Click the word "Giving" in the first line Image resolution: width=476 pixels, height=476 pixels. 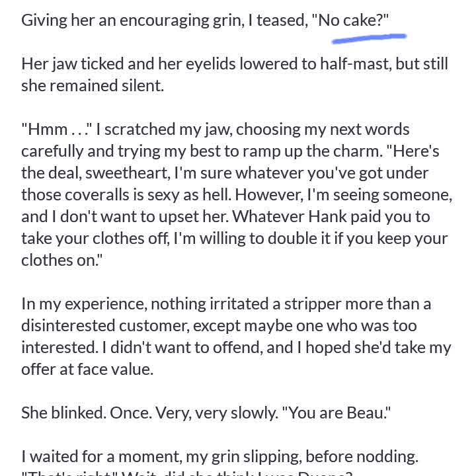pyautogui.click(x=44, y=20)
